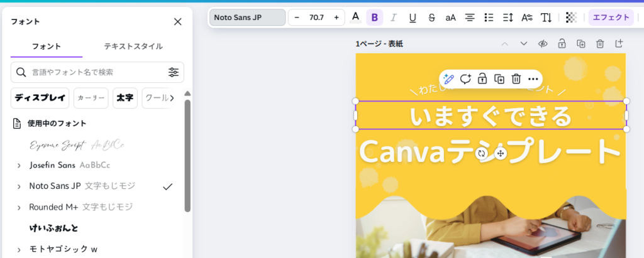Click the font list scrollbar up arrow
Image resolution: width=644 pixels, height=258 pixels.
187,93
